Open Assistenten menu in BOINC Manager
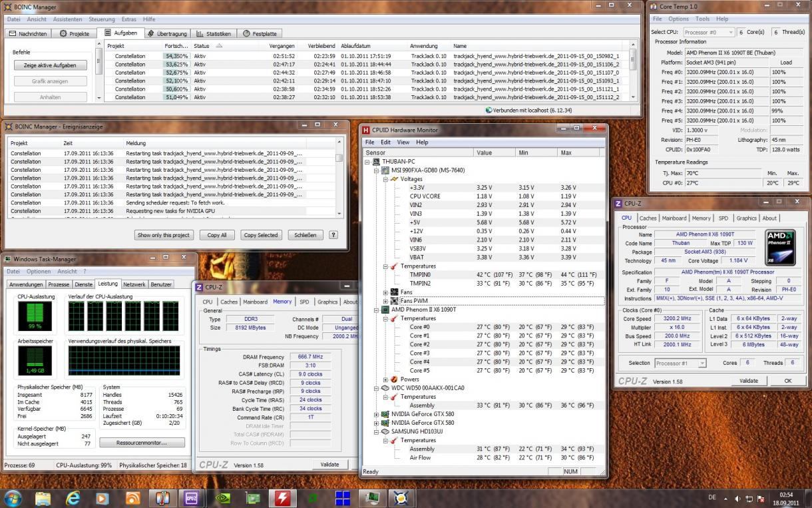The height and width of the screenshot is (508, 812). click(x=67, y=19)
